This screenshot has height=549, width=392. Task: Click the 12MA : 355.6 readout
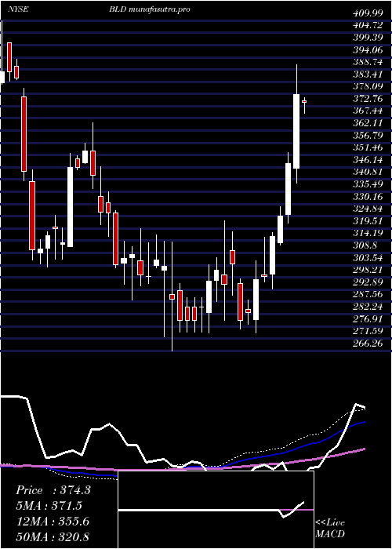pos(53,522)
